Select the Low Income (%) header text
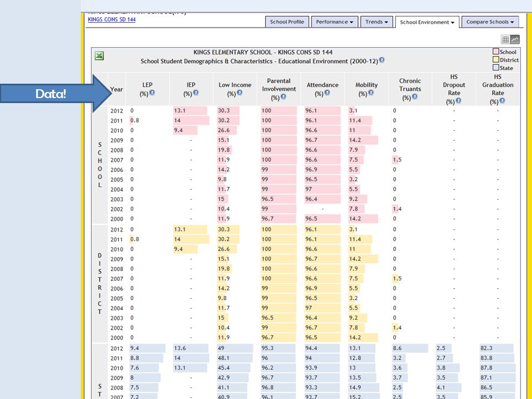Viewport: 532px width, 399px height. [x=235, y=89]
